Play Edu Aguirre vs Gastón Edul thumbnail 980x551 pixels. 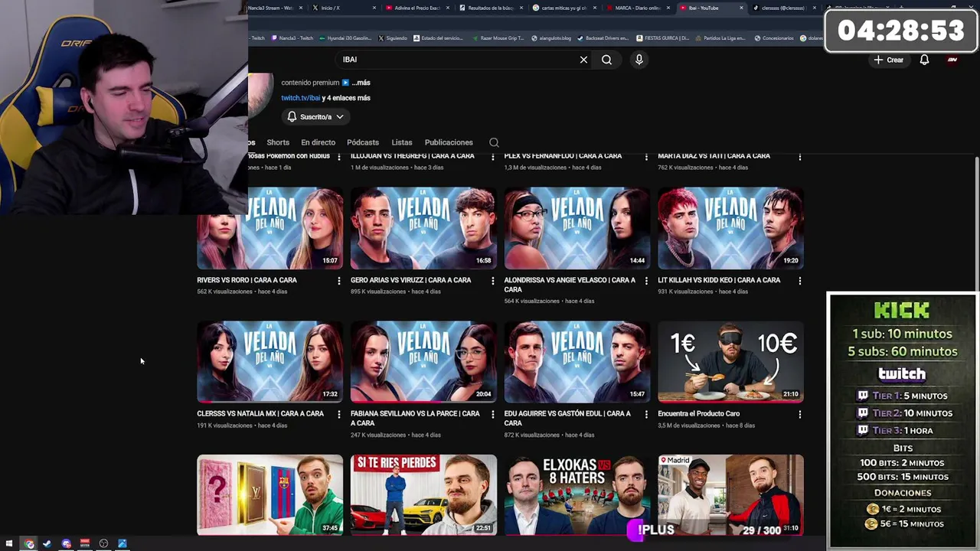tap(577, 362)
